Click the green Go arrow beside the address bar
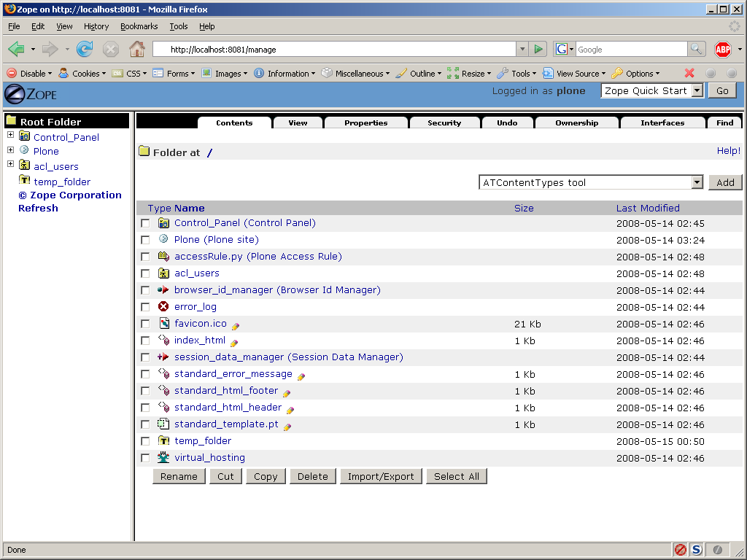This screenshot has width=747, height=560. (538, 49)
